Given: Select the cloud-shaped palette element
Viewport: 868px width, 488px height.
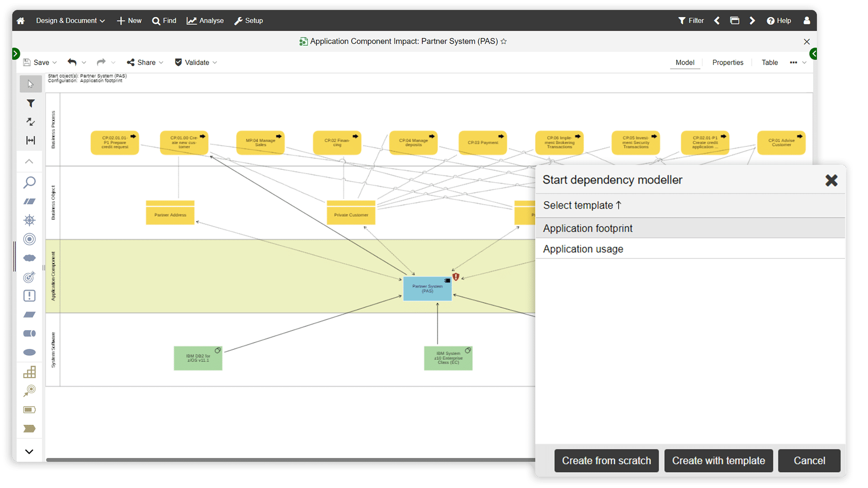Looking at the screenshot, I should click(x=29, y=258).
